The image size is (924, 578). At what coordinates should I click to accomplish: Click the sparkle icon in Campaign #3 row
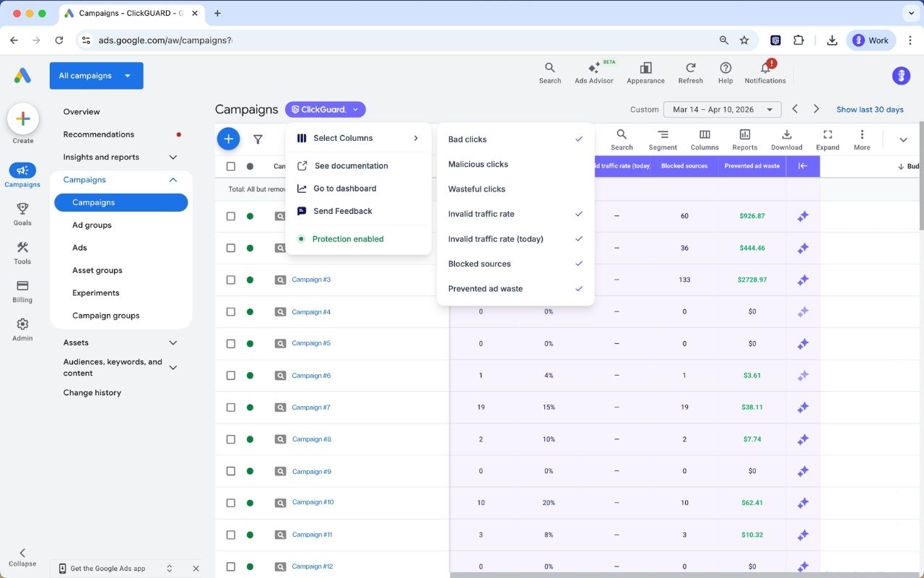pyautogui.click(x=803, y=280)
